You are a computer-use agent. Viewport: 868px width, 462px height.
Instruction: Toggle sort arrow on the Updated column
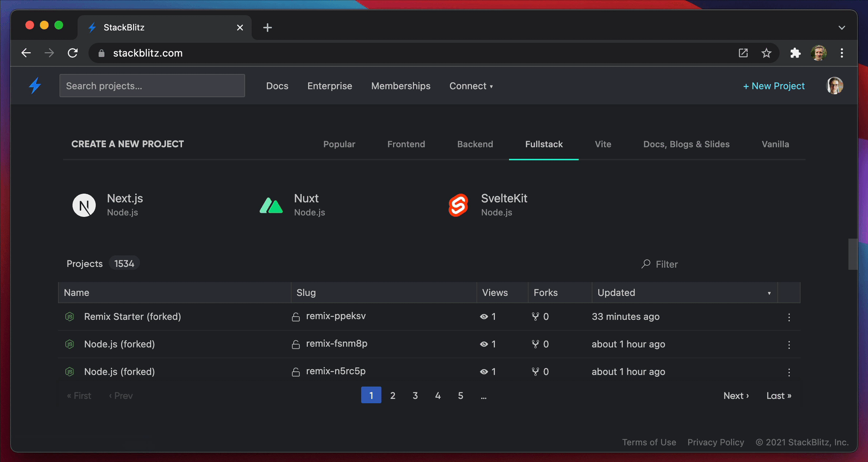[769, 293]
